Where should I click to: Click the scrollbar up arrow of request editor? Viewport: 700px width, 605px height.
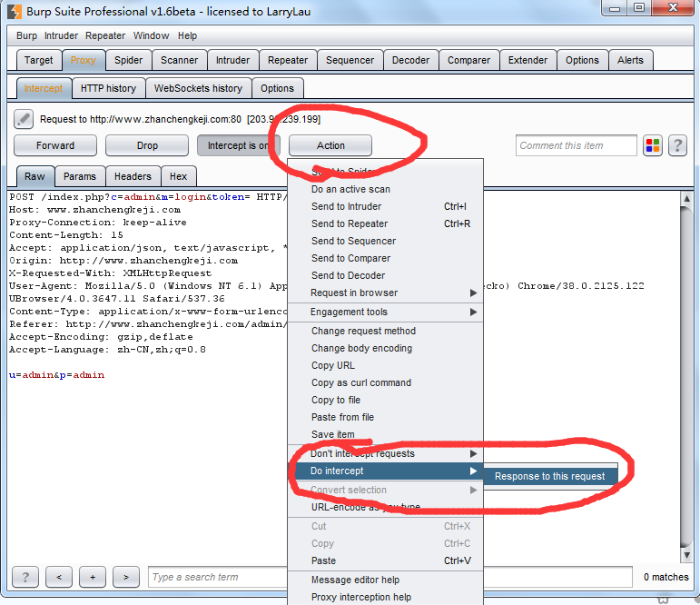(686, 198)
